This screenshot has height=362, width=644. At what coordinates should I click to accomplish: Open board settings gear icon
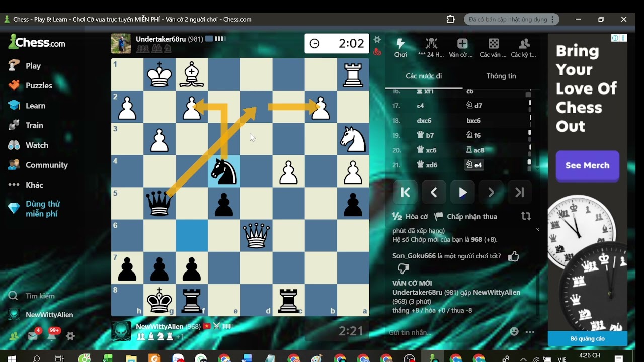377,39
